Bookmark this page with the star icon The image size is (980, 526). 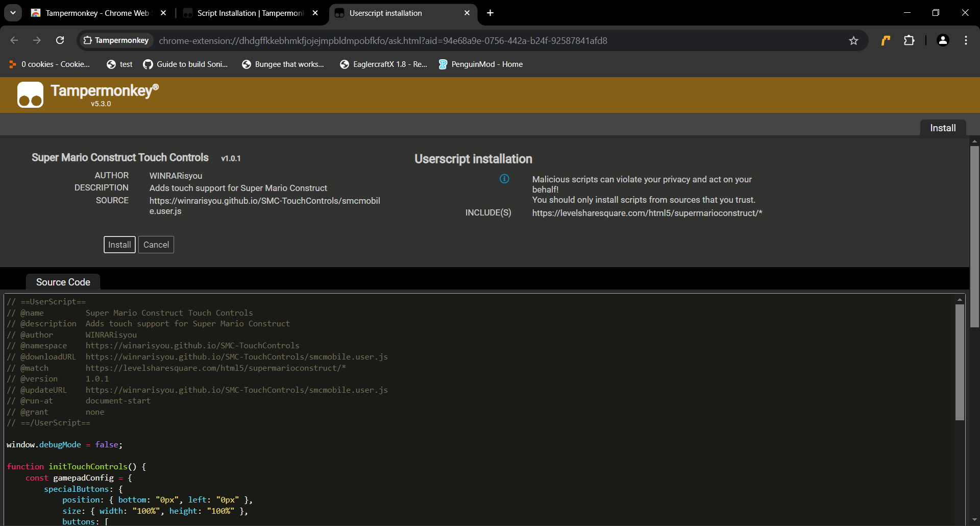pos(853,40)
